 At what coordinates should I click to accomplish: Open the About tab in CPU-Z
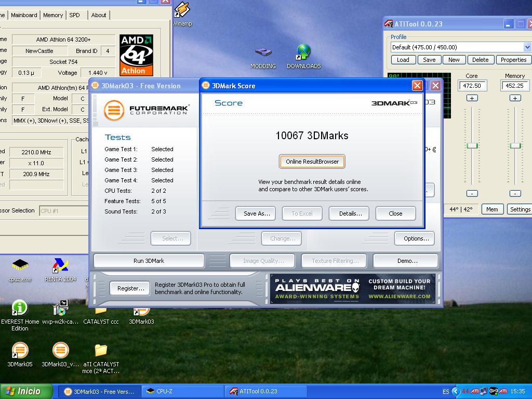click(99, 15)
